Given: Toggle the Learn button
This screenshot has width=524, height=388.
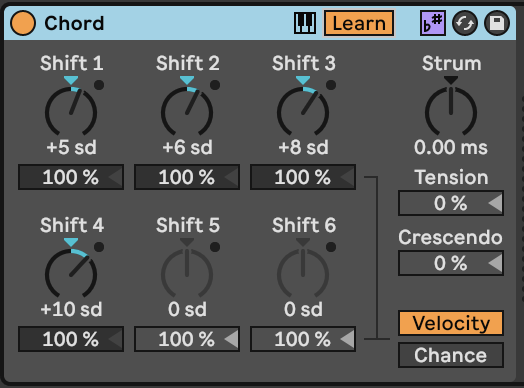Looking at the screenshot, I should point(359,23).
